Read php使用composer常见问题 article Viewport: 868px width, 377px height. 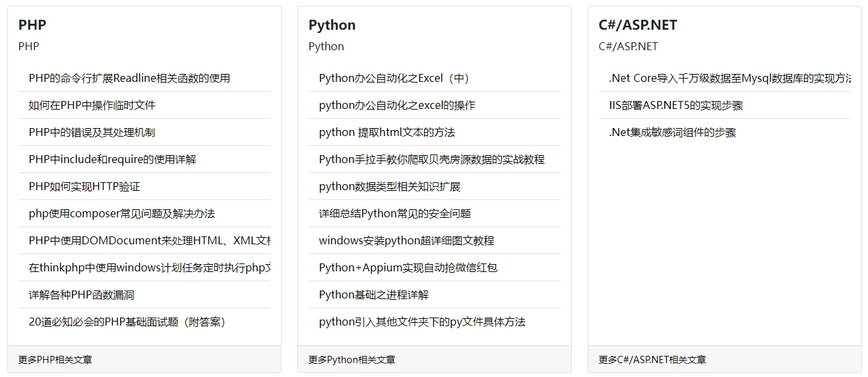(121, 213)
